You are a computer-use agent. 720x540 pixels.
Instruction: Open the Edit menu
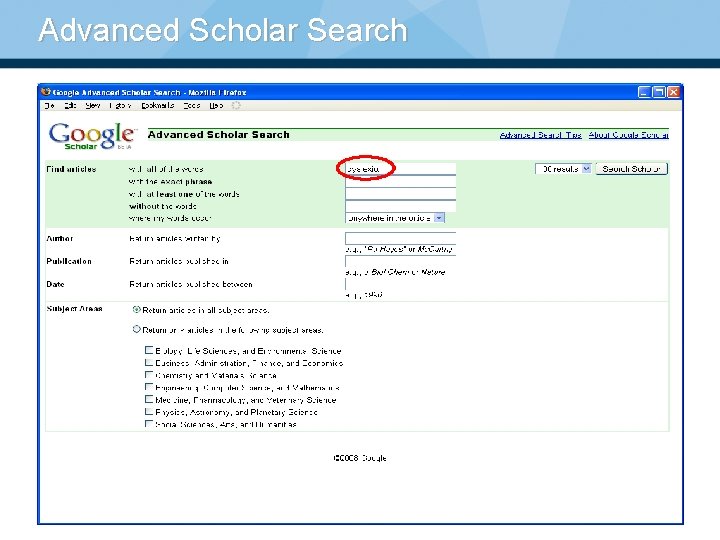(70, 106)
